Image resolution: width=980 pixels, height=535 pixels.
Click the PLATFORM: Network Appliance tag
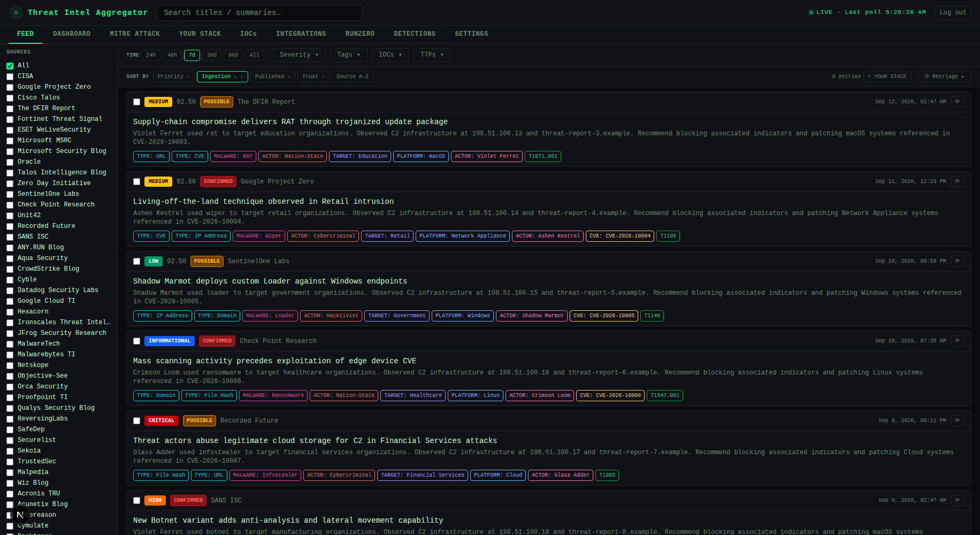(x=463, y=236)
